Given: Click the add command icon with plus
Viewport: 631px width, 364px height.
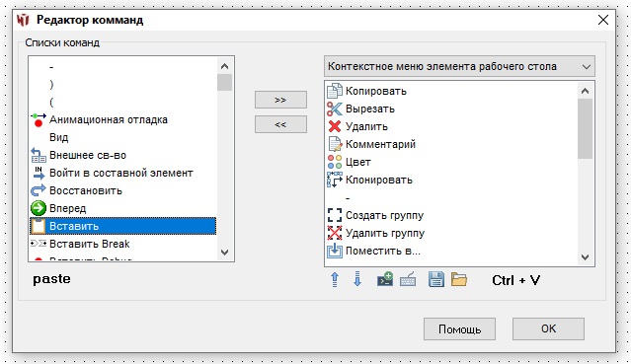Looking at the screenshot, I should [x=385, y=279].
